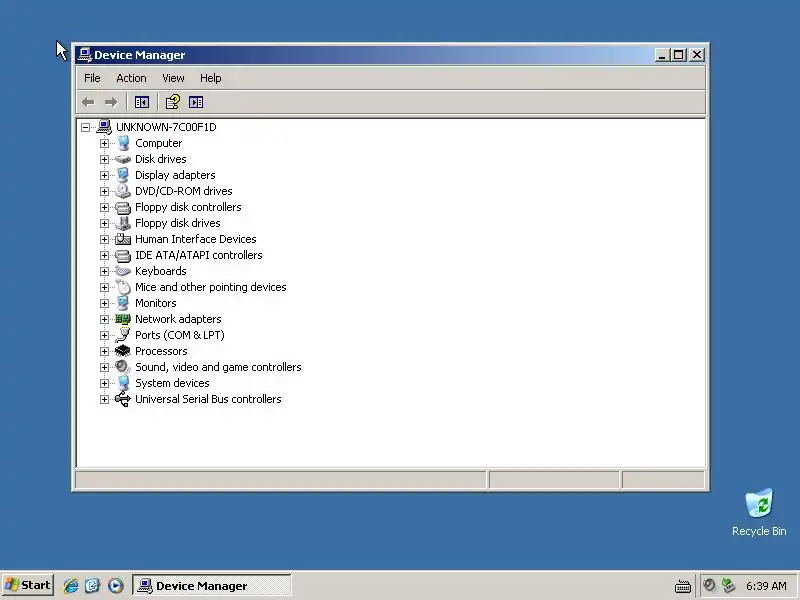
Task: Expand the Floppy disk controllers node
Action: coord(105,208)
